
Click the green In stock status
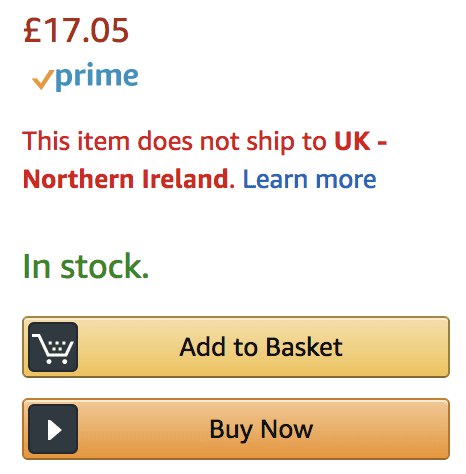tap(86, 266)
